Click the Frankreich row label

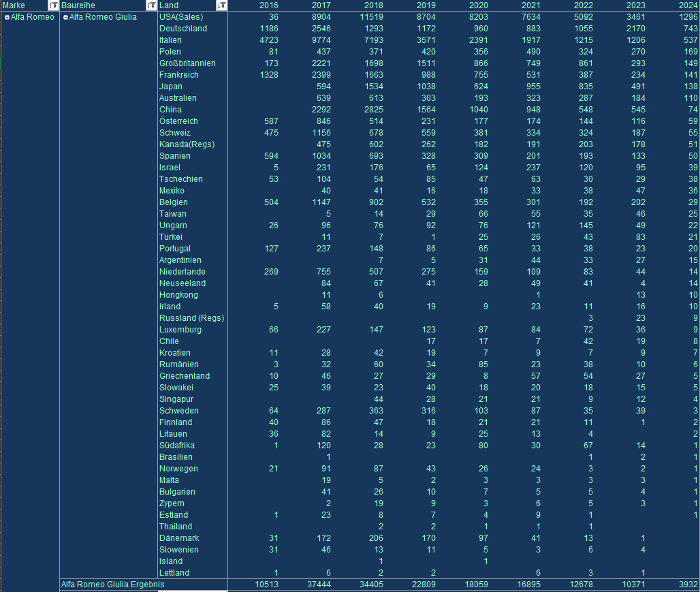click(179, 75)
